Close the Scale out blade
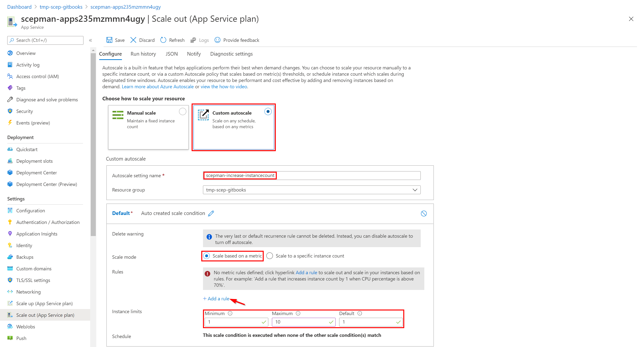The width and height of the screenshot is (644, 347). click(x=631, y=19)
